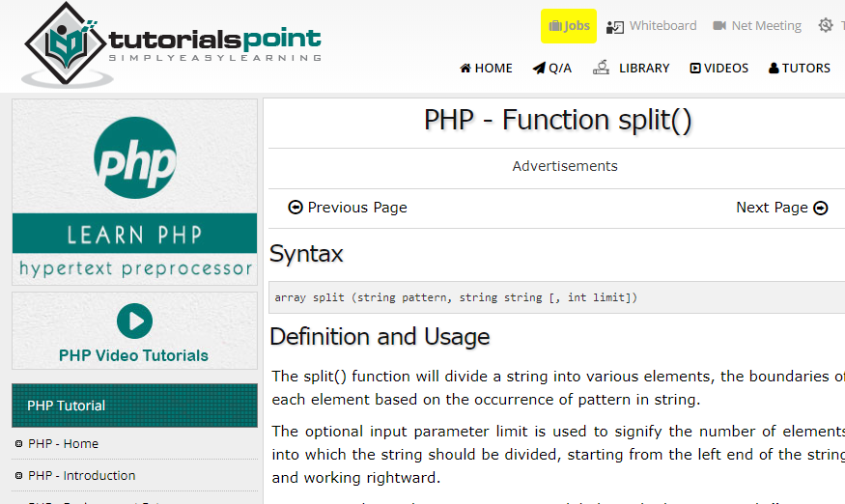Click the Whiteboard icon

615,26
